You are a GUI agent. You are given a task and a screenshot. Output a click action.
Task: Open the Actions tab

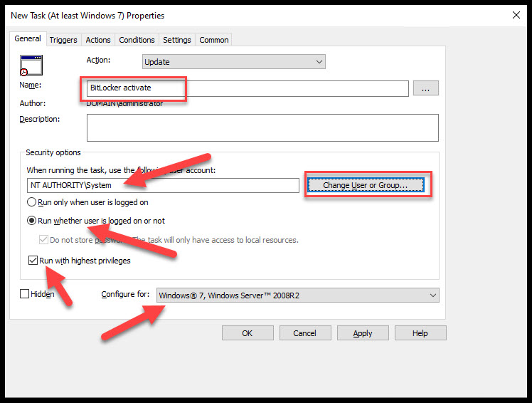[98, 40]
